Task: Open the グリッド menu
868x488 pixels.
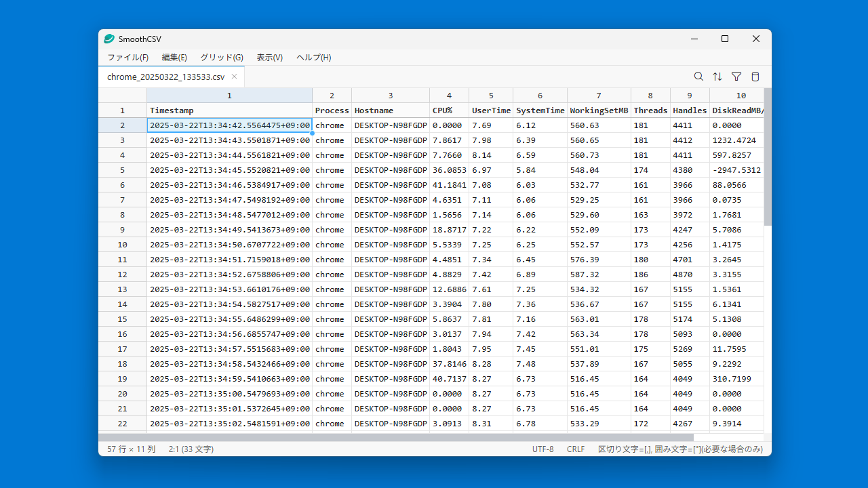Action: click(x=221, y=58)
